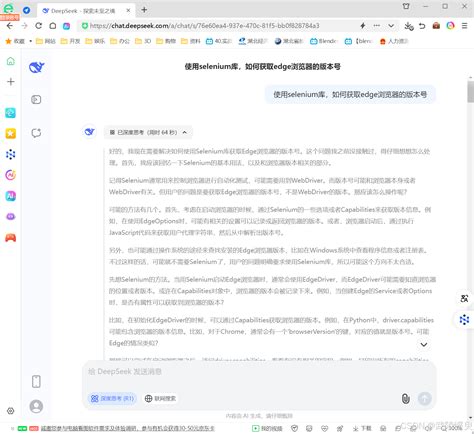This screenshot has height=434, width=474.
Task: Click the download item in status bar
Action: click(x=362, y=428)
